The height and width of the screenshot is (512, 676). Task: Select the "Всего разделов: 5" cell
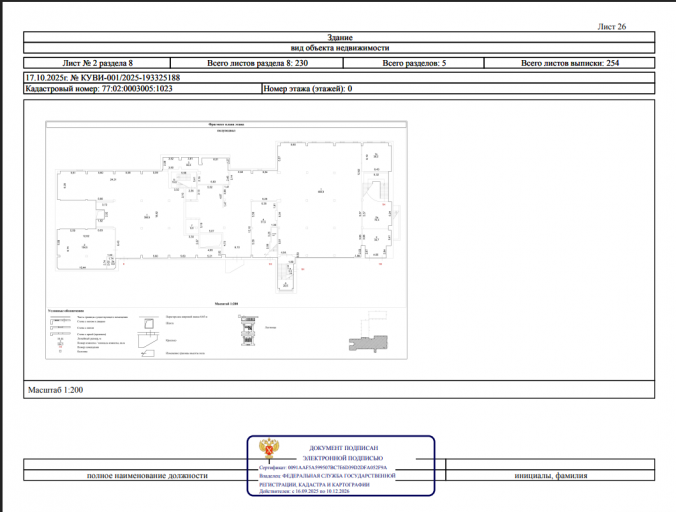pyautogui.click(x=414, y=63)
